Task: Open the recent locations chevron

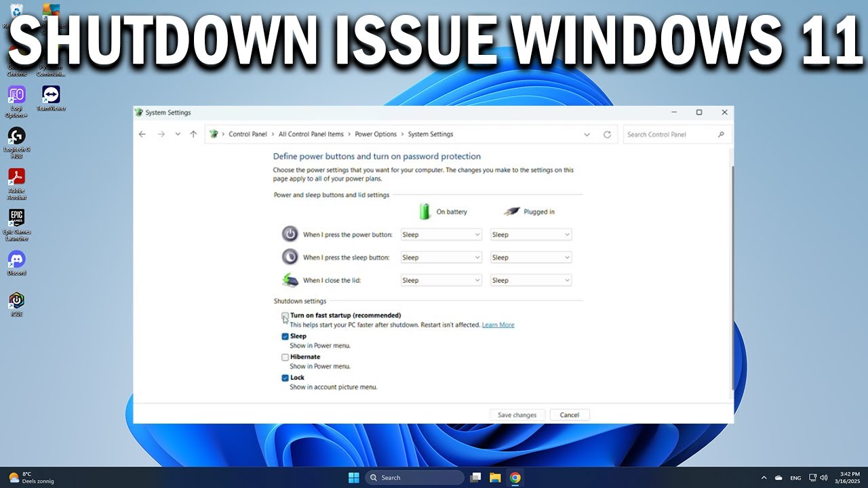Action: [x=178, y=134]
